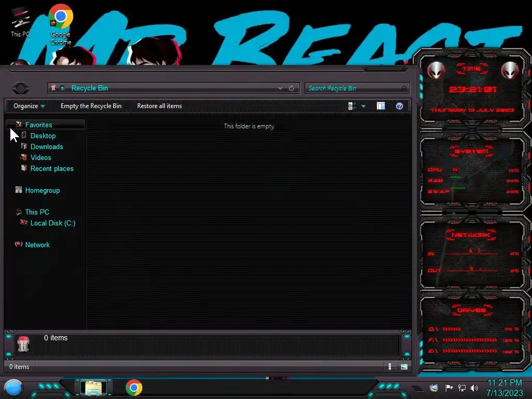Click the search magnifier icon
532x399 pixels.
coord(404,88)
